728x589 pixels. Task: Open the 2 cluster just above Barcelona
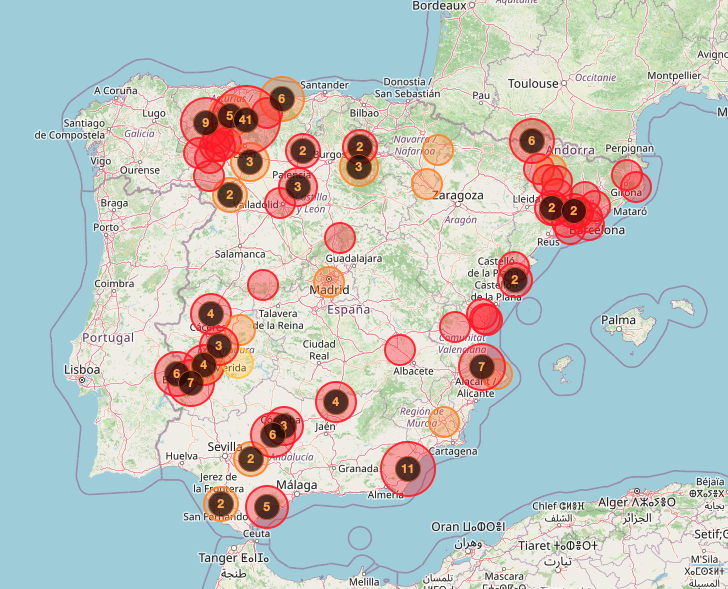point(574,211)
